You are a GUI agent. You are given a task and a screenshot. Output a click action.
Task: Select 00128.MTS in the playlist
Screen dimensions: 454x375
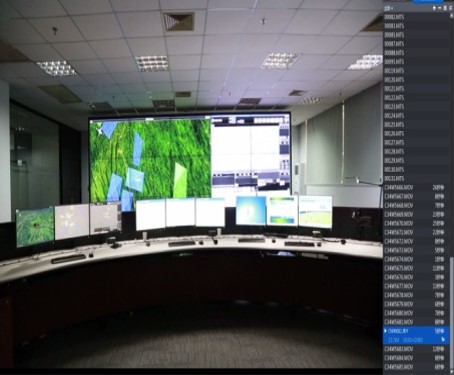pyautogui.click(x=416, y=152)
